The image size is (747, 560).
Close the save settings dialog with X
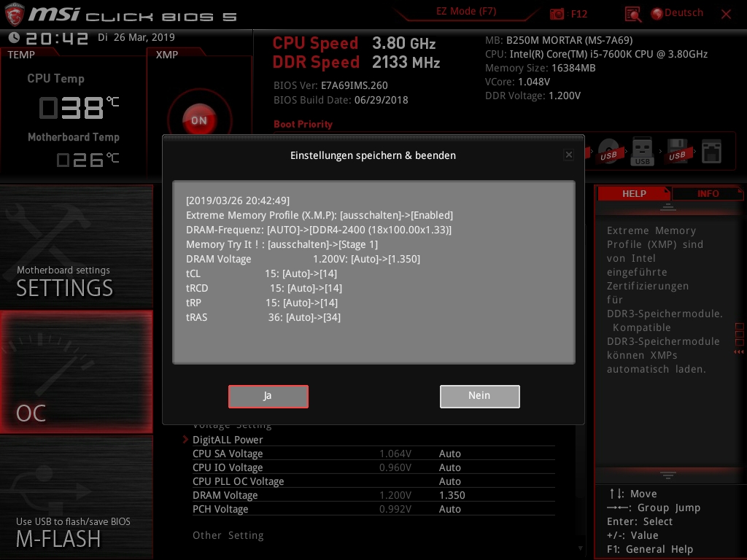[x=569, y=155]
